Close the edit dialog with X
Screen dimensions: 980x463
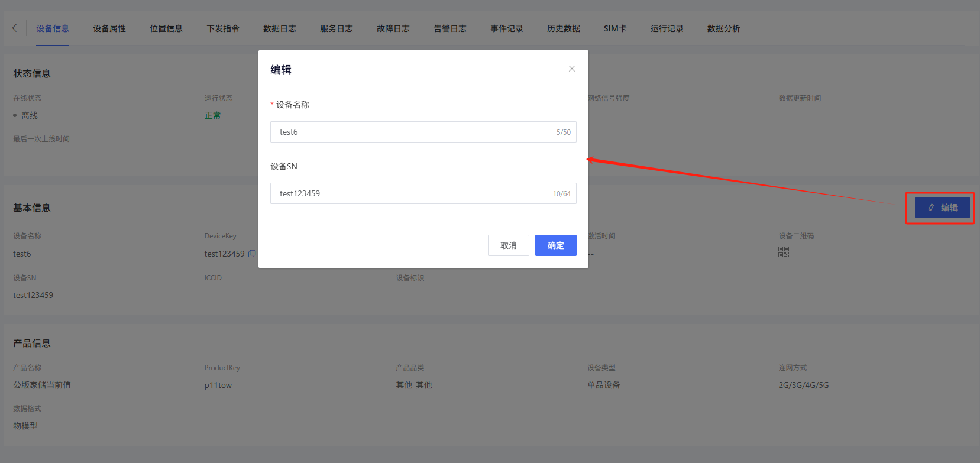point(571,69)
